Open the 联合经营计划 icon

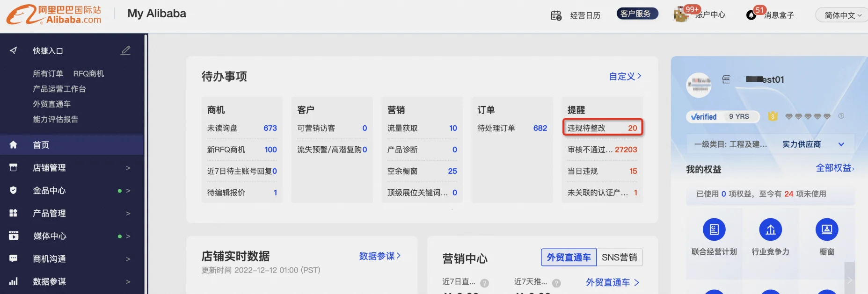point(714,229)
